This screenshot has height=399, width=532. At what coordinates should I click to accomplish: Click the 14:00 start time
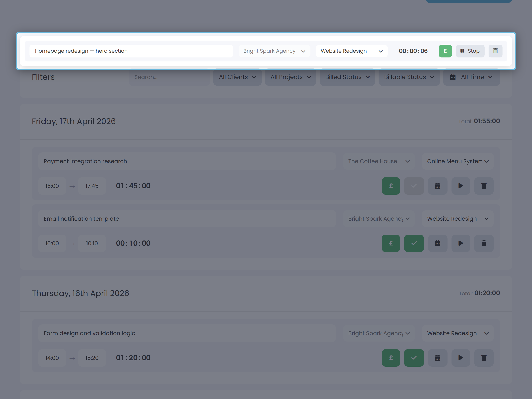coord(52,358)
